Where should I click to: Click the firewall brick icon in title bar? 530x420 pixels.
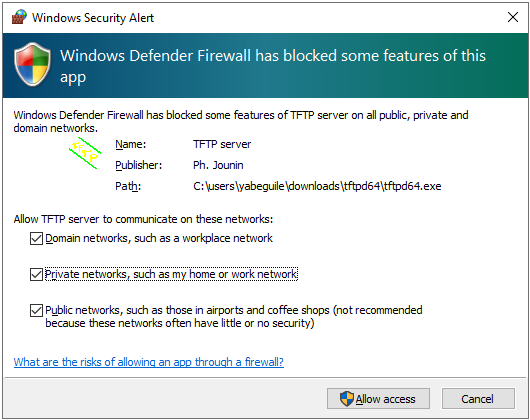(19, 17)
